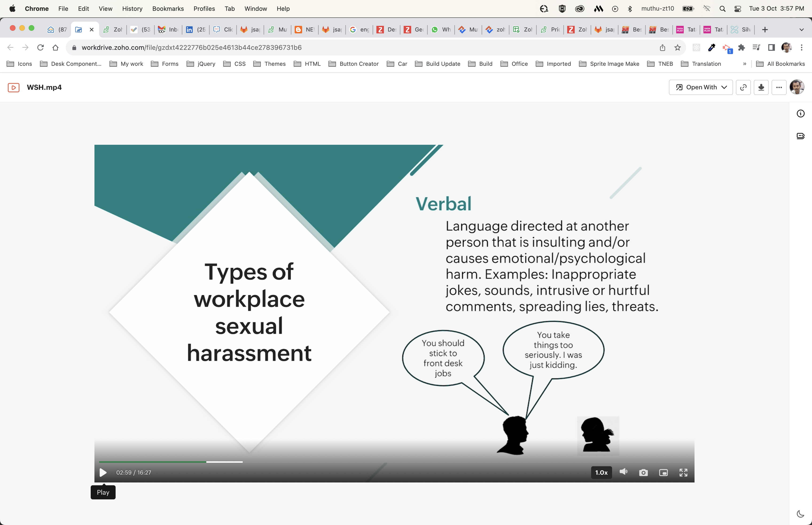The width and height of the screenshot is (812, 525).
Task: Enable picture-in-picture mode
Action: click(663, 473)
